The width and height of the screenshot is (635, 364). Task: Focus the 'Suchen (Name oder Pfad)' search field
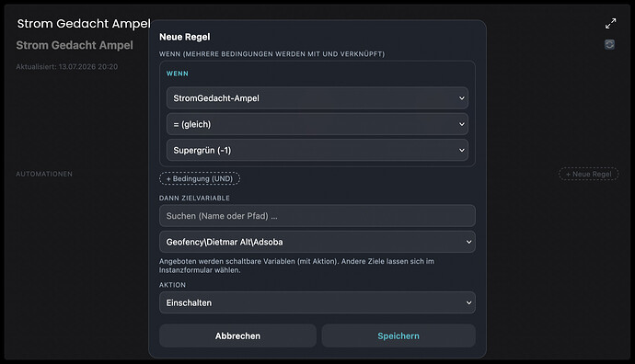tap(317, 216)
